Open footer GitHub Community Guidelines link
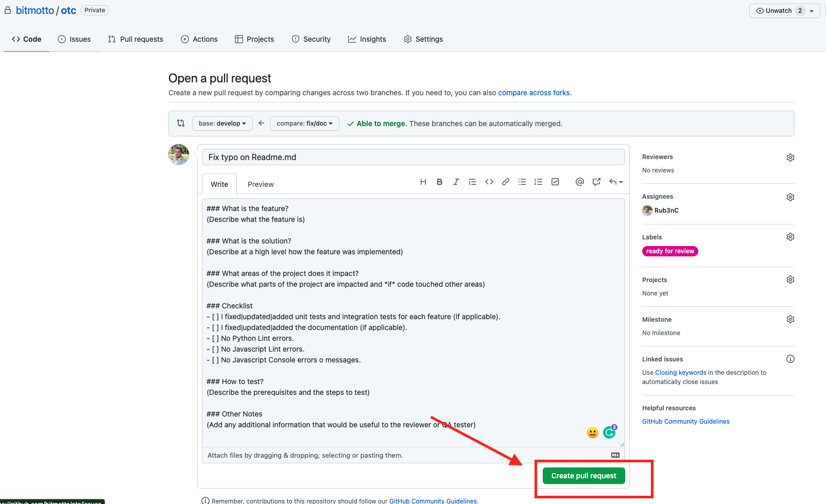Viewport: 826px width, 504px height. 433,501
